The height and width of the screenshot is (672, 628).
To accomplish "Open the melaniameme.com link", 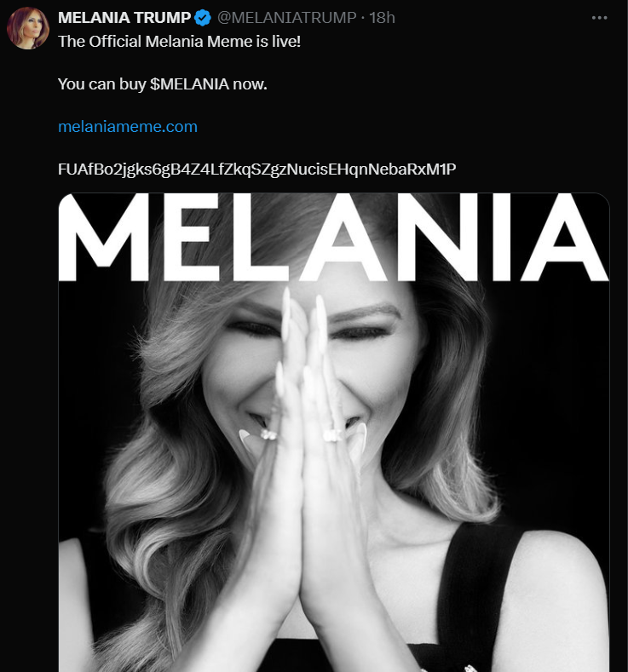I will click(128, 127).
